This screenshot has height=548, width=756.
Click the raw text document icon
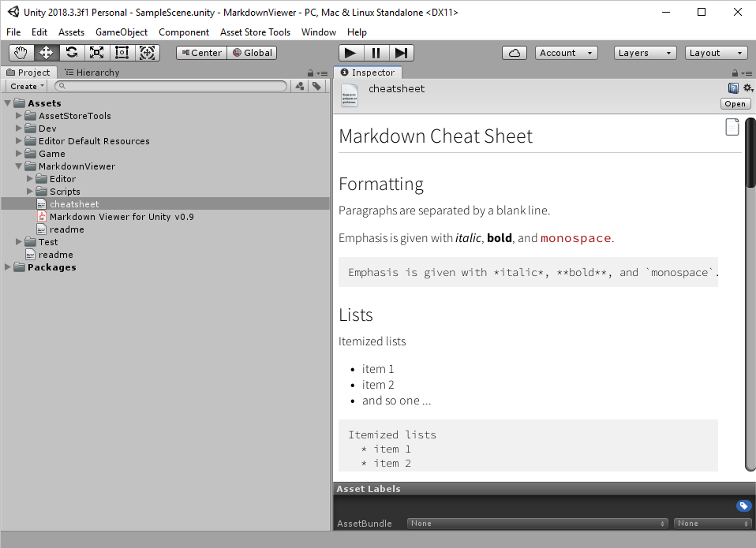pos(732,127)
